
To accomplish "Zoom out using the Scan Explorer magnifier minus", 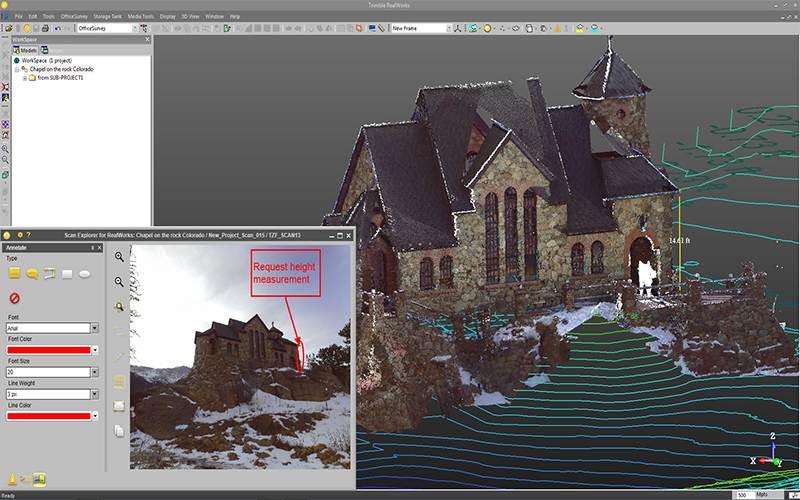I will [x=119, y=282].
